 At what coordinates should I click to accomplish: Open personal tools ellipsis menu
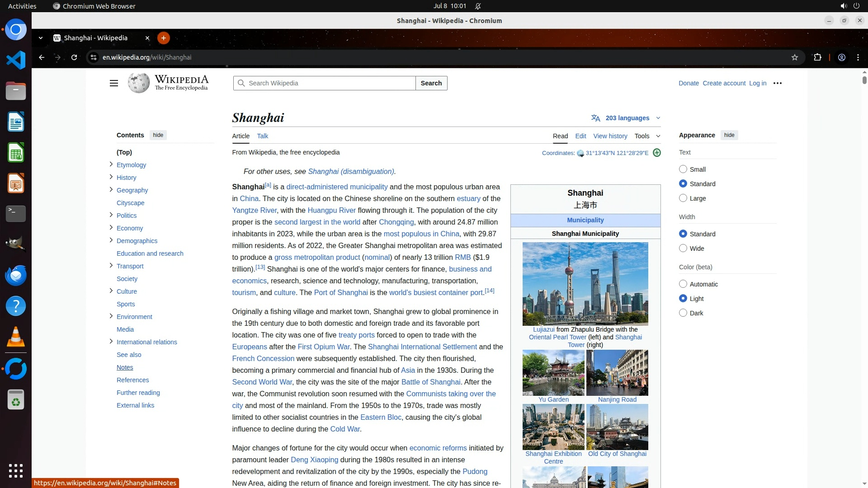(x=778, y=83)
